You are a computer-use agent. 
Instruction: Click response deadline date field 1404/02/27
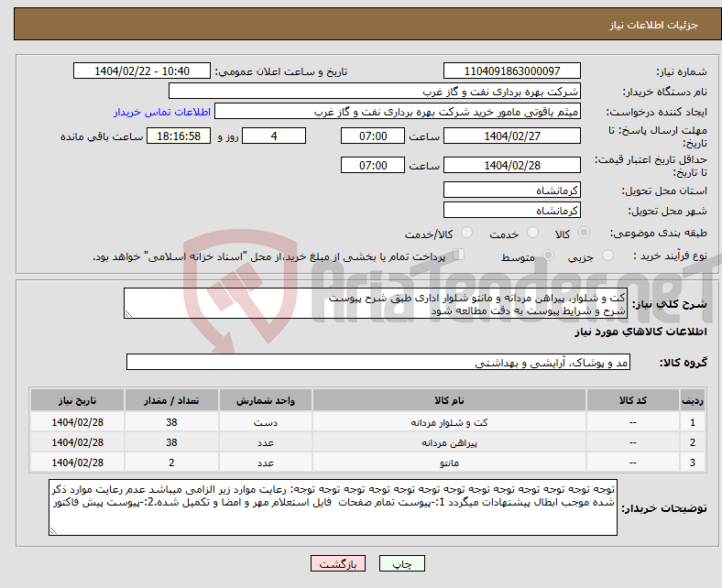pyautogui.click(x=511, y=136)
